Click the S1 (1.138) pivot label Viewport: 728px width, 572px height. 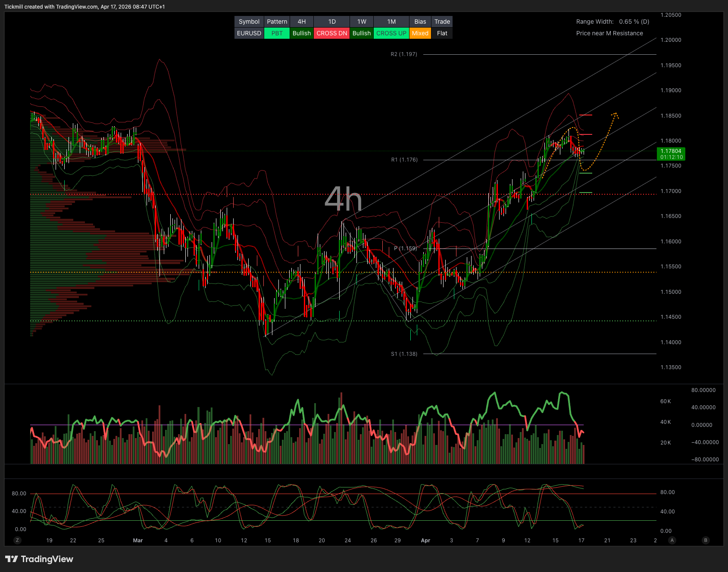pyautogui.click(x=404, y=354)
